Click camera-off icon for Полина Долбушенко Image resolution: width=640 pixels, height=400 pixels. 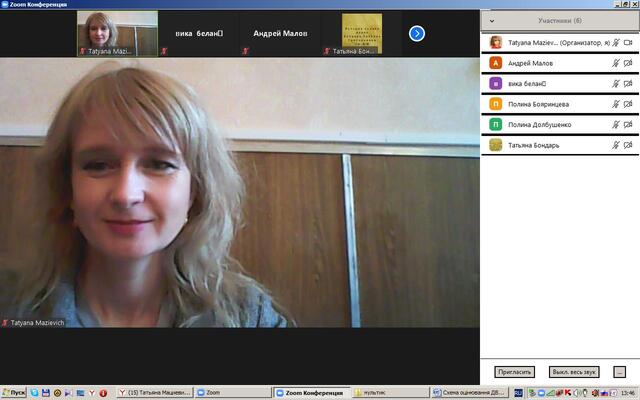(x=628, y=124)
